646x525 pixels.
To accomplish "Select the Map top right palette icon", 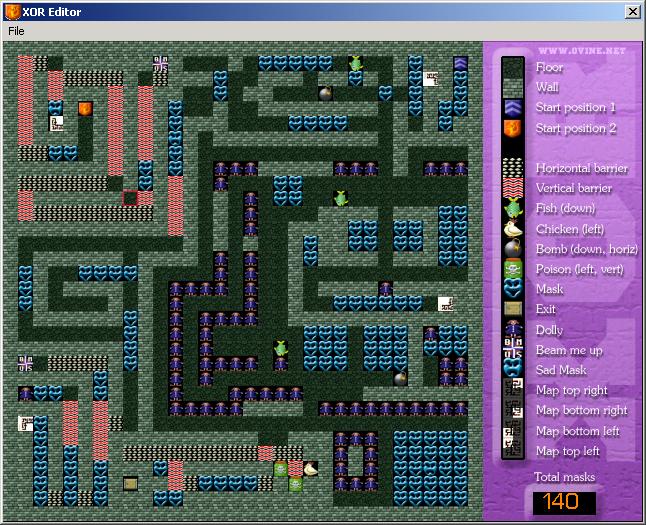I will (x=513, y=390).
